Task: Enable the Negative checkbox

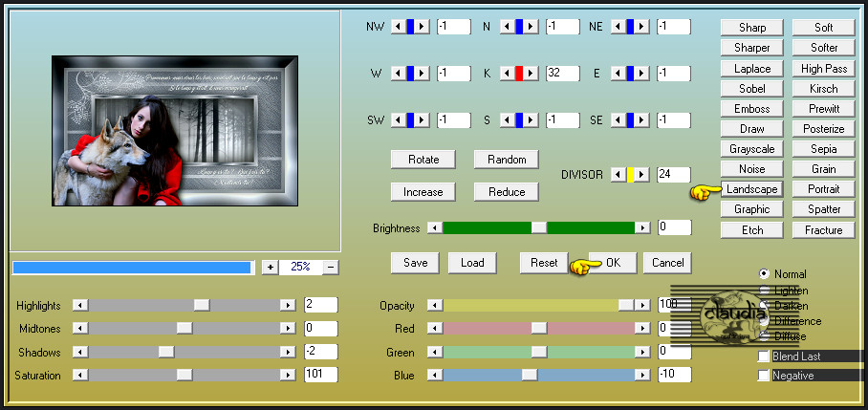Action: [x=764, y=376]
